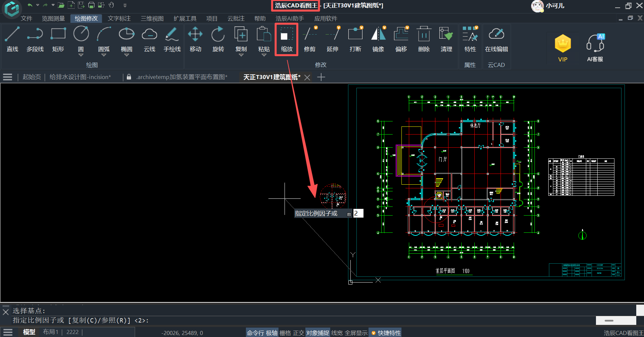Viewport: 644px width, 337px height.
Task: Activate the 移动 move tool
Action: coord(195,40)
